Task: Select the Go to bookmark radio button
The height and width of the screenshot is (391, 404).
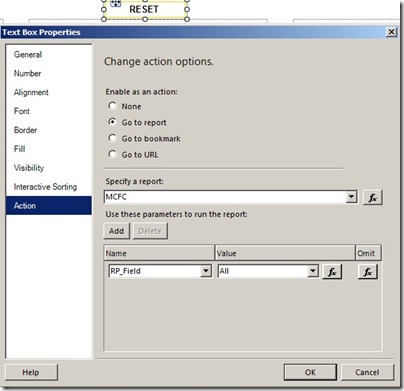Action: click(x=113, y=138)
